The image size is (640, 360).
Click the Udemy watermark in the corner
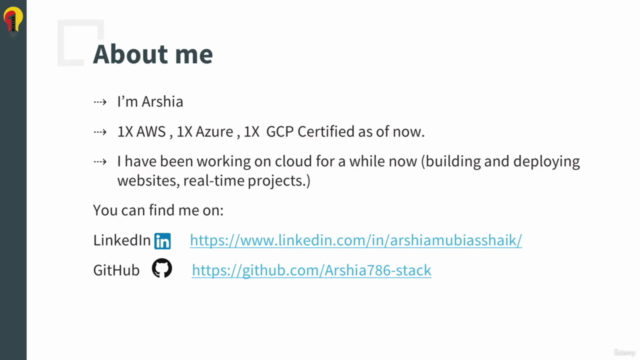[x=624, y=352]
